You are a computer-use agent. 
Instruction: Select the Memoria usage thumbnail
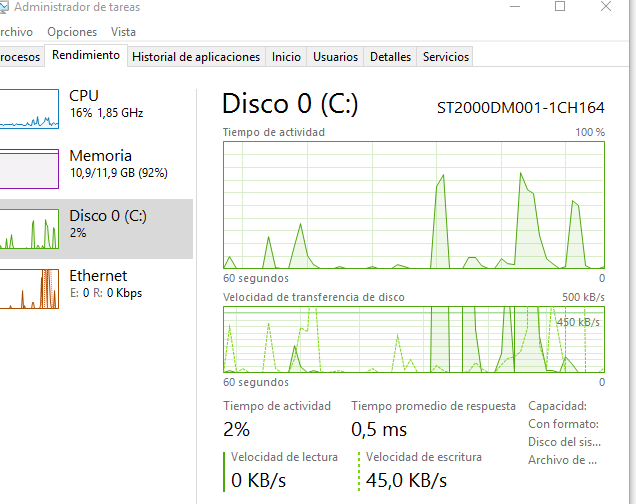pyautogui.click(x=29, y=169)
